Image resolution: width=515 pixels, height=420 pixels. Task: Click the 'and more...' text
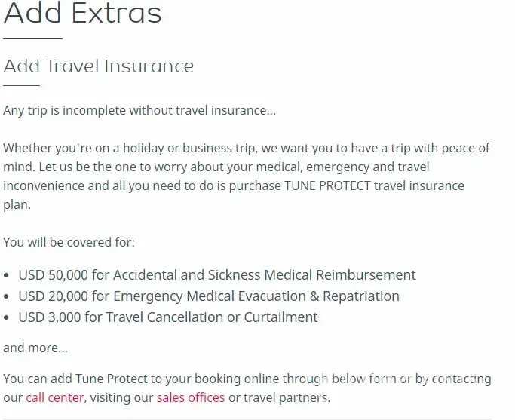pos(35,348)
